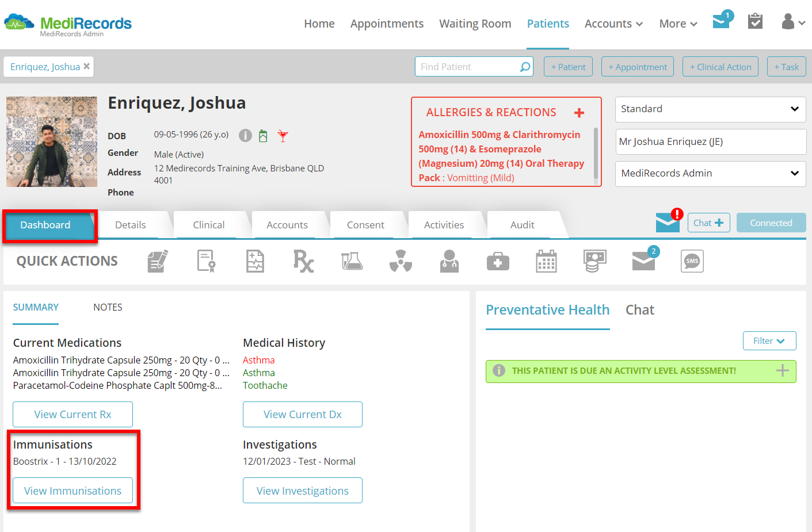Click View Investigations button
The image size is (812, 532).
point(303,491)
